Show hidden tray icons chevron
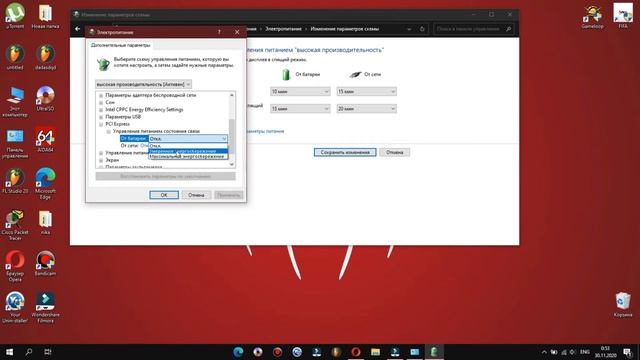Viewport: 640px width, 360px height. tap(544, 352)
